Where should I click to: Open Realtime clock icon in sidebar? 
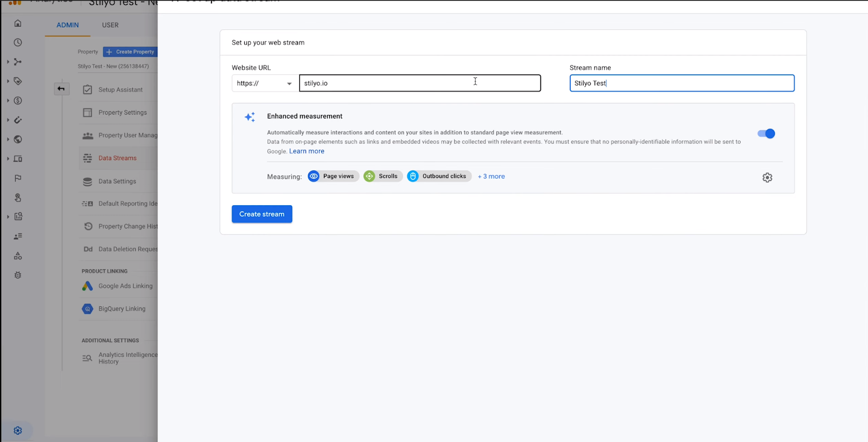click(18, 42)
